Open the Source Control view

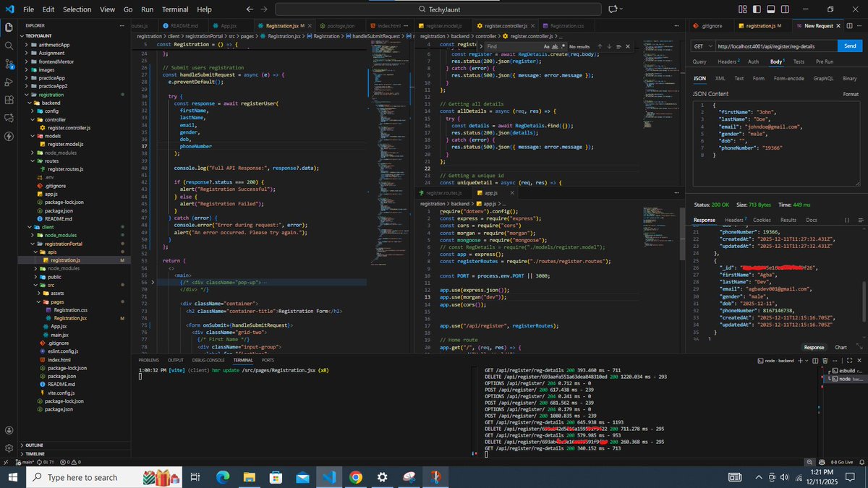[x=9, y=64]
